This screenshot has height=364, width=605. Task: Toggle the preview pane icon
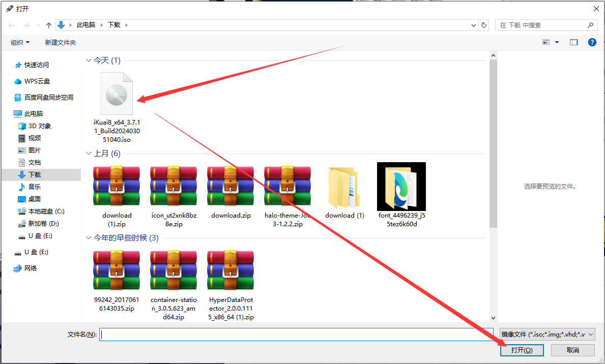click(x=574, y=42)
